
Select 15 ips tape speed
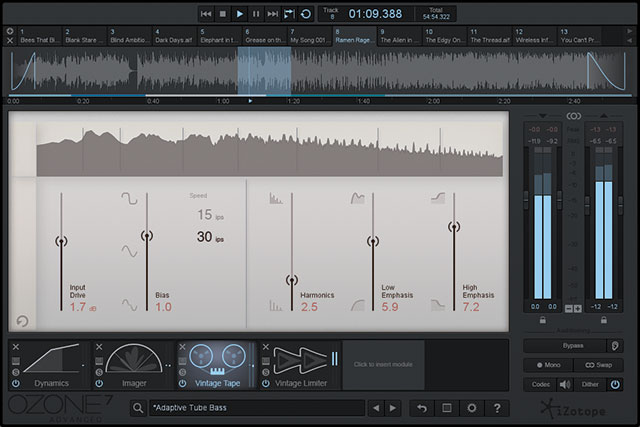coord(205,215)
